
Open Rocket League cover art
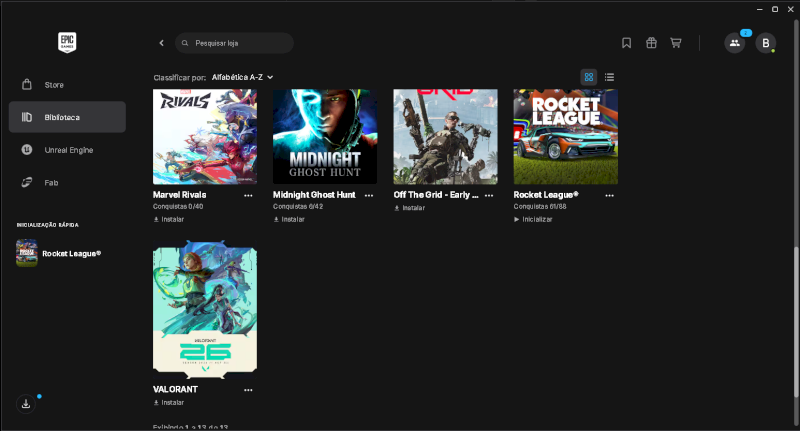coord(565,136)
